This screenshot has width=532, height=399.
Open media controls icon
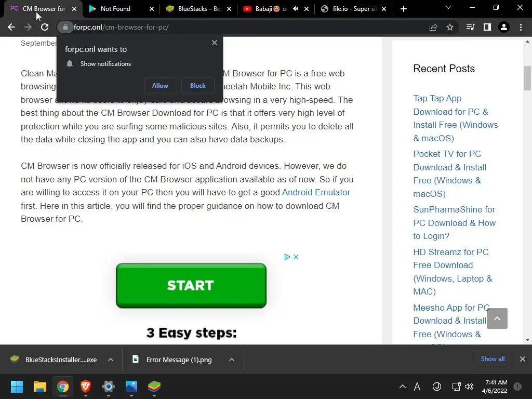click(470, 27)
